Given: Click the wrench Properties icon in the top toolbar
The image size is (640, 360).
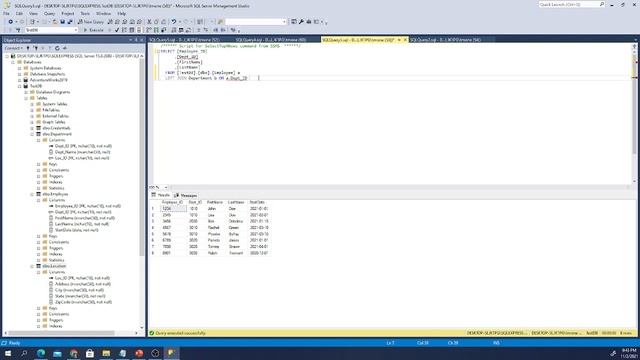Looking at the screenshot, I should (x=301, y=22).
